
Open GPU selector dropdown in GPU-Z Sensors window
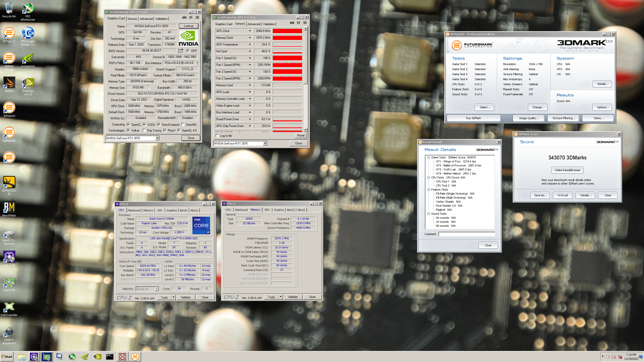pos(265,143)
